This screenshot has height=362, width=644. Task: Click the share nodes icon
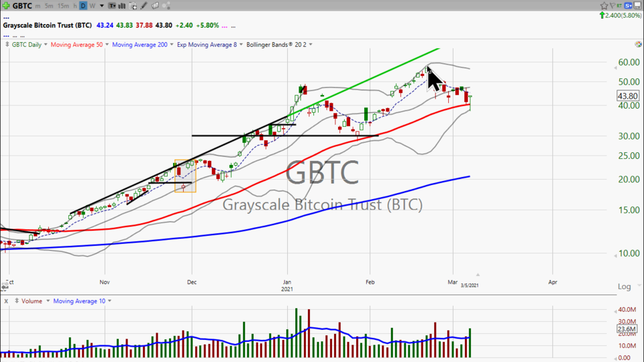coord(166,6)
